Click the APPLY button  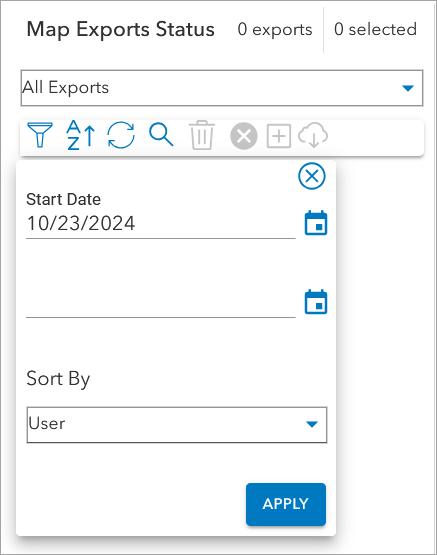click(x=286, y=504)
